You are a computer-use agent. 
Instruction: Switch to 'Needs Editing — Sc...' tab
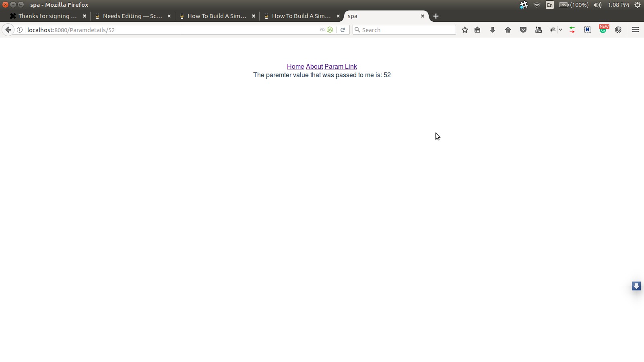point(132,16)
